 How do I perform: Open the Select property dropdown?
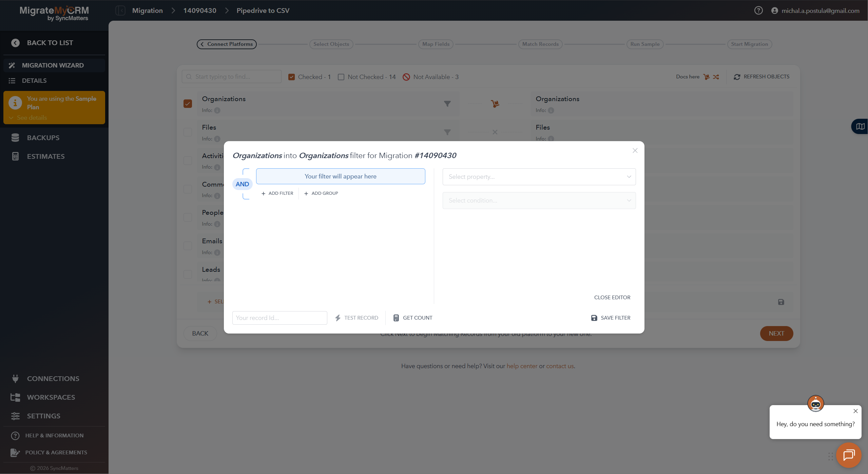coord(539,177)
